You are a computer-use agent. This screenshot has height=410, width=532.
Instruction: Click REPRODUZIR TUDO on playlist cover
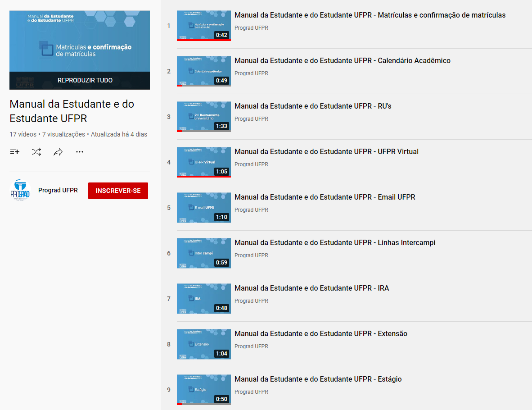pyautogui.click(x=85, y=80)
